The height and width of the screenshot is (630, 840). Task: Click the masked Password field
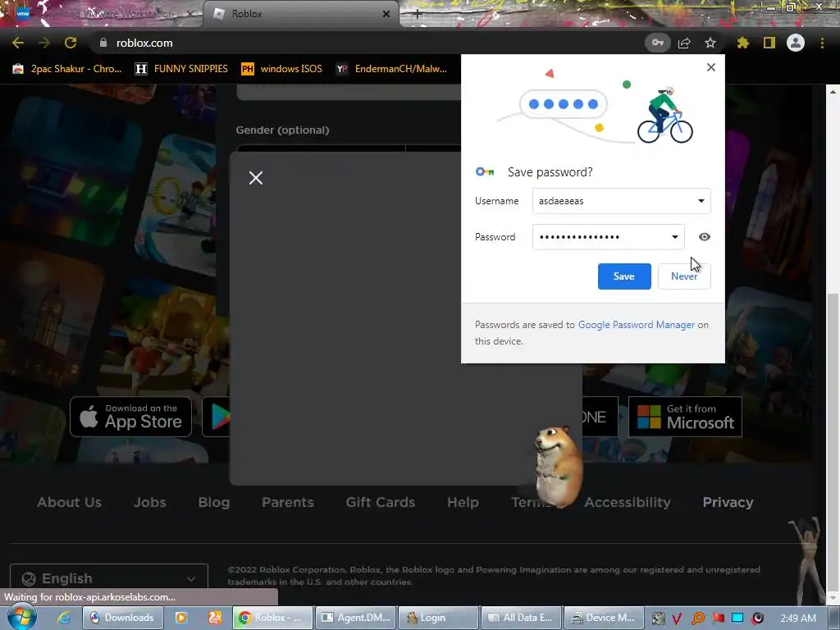click(608, 237)
